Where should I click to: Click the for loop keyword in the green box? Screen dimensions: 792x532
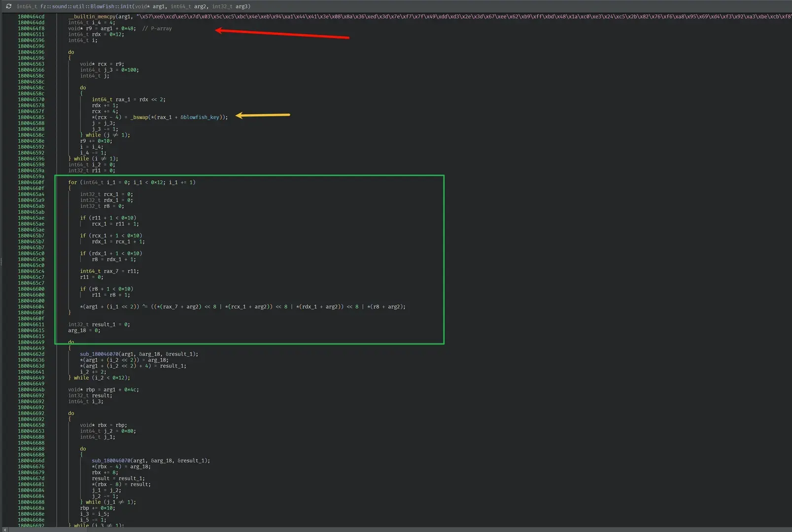click(72, 182)
